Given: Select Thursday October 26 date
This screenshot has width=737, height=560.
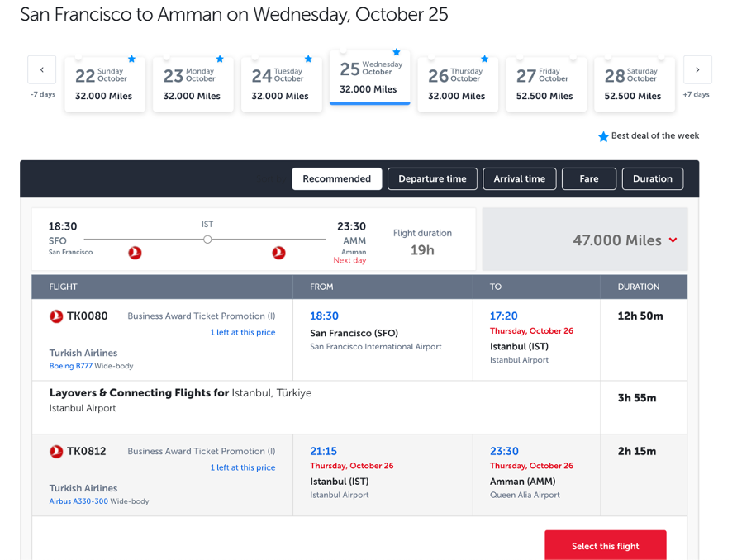Looking at the screenshot, I should [457, 84].
